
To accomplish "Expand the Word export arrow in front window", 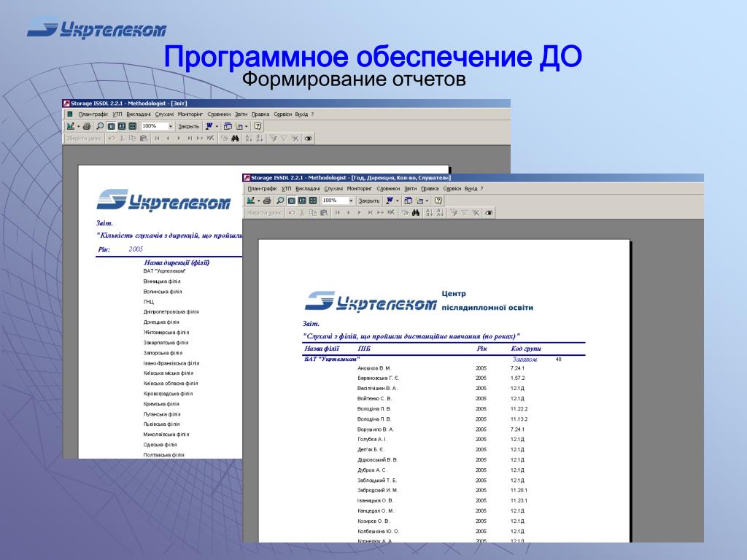I will [398, 201].
